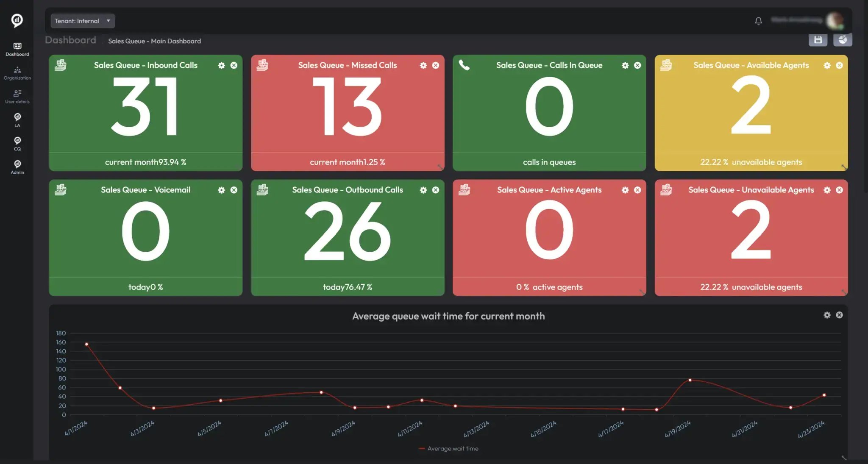Screen dimensions: 868x464
Task: Click the Active Agents widget queue icon
Action: point(464,189)
